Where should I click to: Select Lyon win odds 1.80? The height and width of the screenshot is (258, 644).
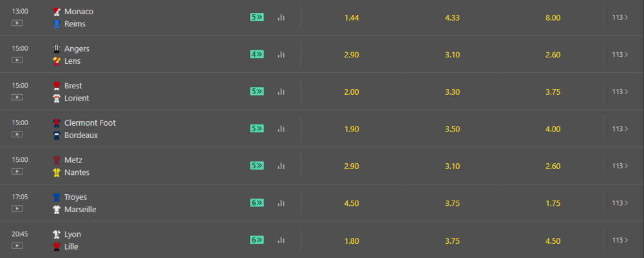pyautogui.click(x=352, y=241)
